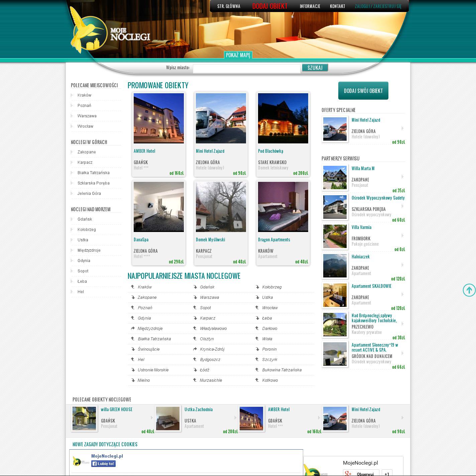Open the Domek Myśliwski photo

pyautogui.click(x=221, y=207)
